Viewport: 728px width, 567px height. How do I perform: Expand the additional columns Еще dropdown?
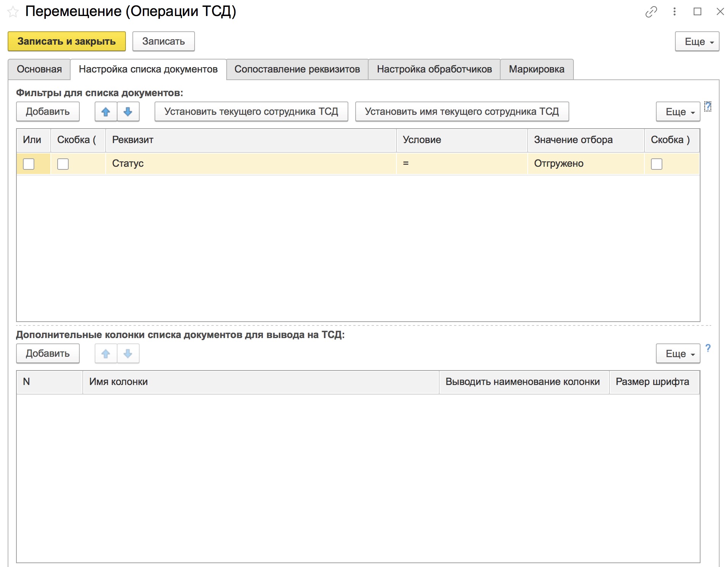[x=678, y=354]
